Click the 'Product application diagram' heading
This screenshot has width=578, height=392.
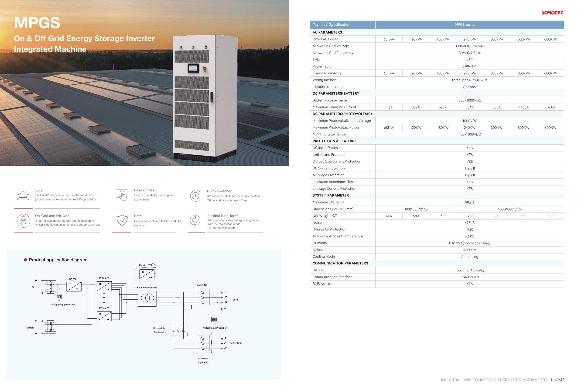(58, 260)
